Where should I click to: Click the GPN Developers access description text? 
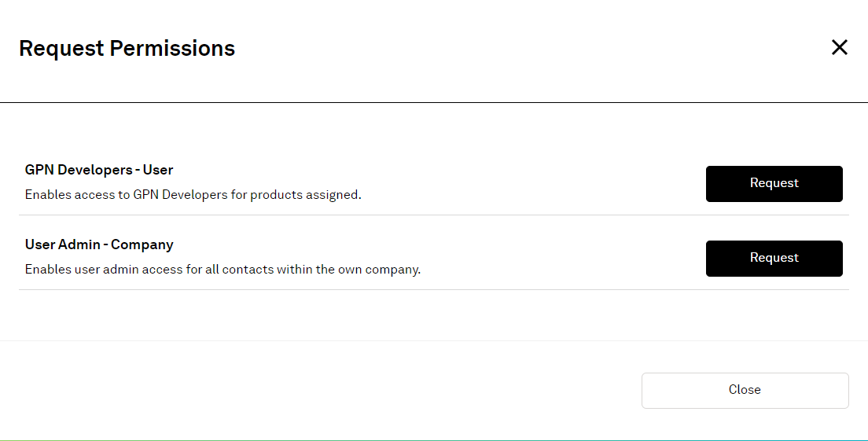pyautogui.click(x=193, y=195)
